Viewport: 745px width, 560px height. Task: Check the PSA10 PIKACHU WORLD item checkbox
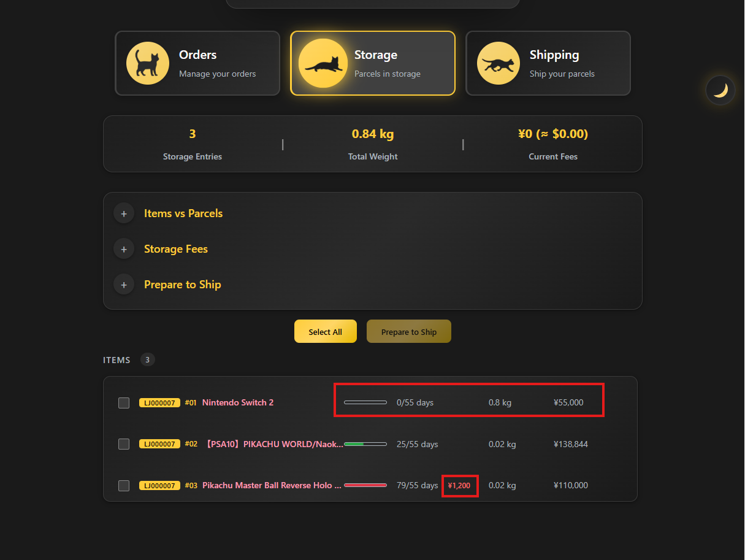click(x=124, y=444)
